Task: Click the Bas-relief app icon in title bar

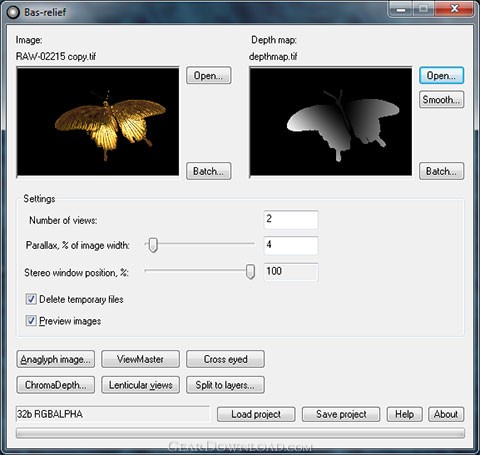Action: coord(13,12)
